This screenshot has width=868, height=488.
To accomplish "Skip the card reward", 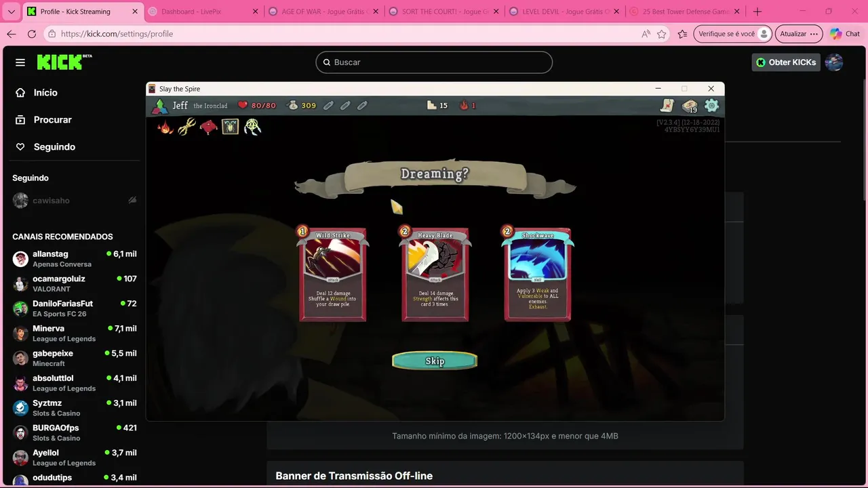I will click(x=435, y=361).
